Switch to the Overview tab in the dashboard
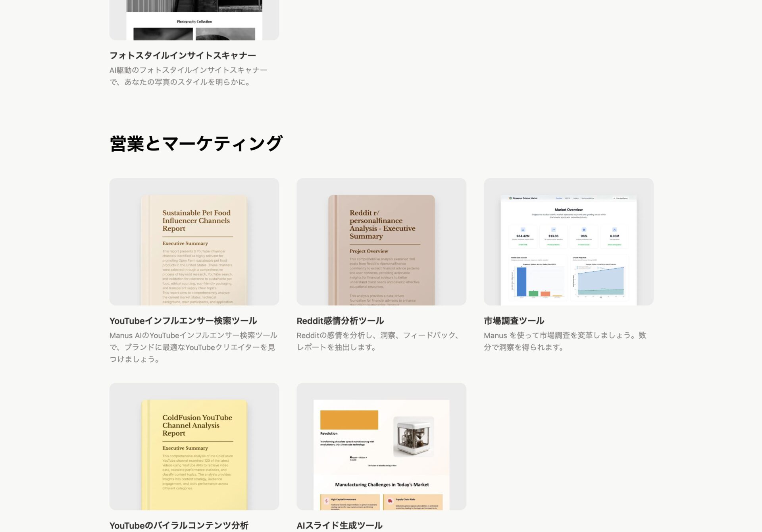Viewport: 762px width, 532px height. pos(559,198)
